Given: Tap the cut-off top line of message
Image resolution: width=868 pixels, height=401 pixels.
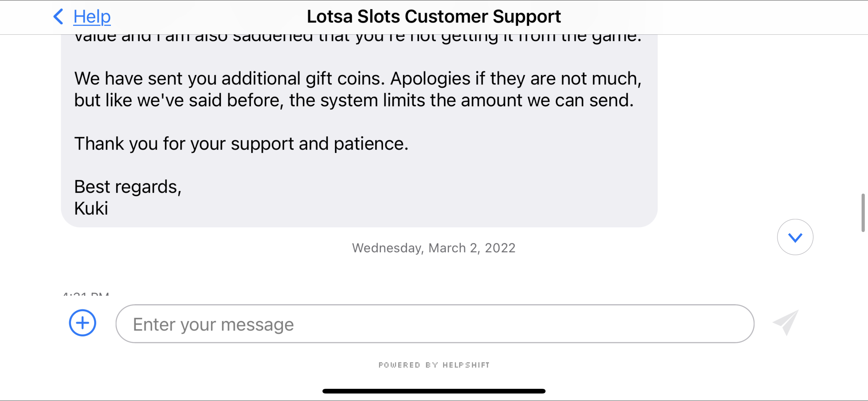Looking at the screenshot, I should click(357, 38).
